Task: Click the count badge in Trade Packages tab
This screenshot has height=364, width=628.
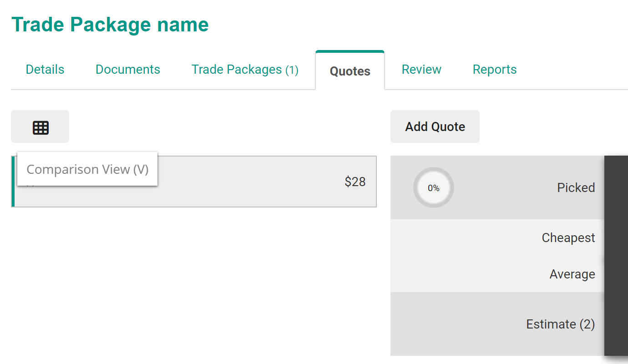Action: tap(292, 70)
